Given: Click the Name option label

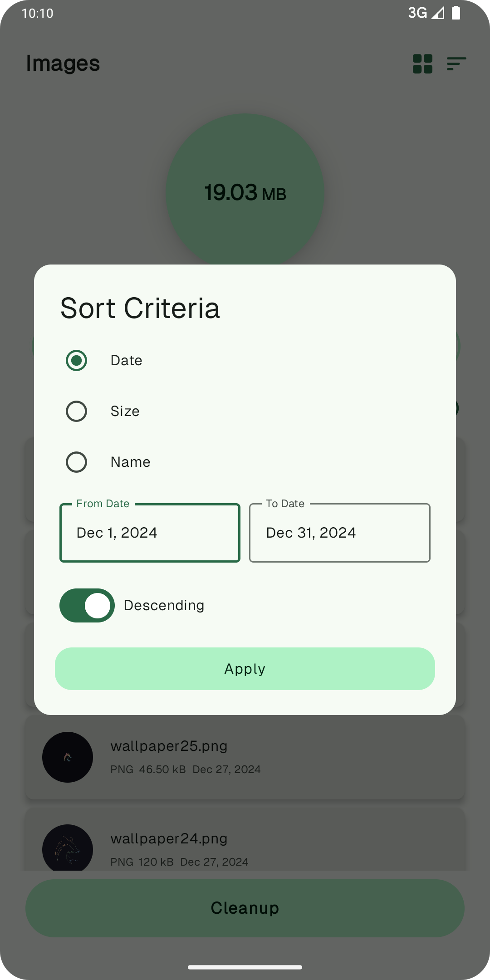Looking at the screenshot, I should click(x=131, y=462).
